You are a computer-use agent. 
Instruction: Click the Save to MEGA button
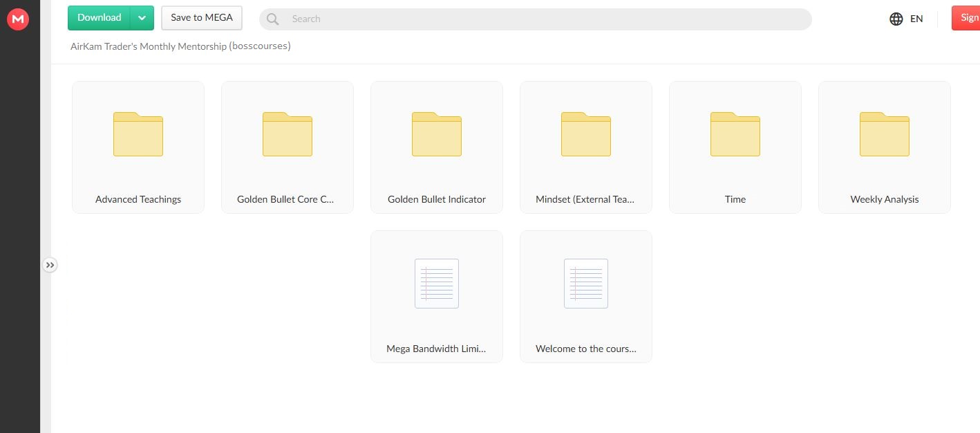pos(202,18)
